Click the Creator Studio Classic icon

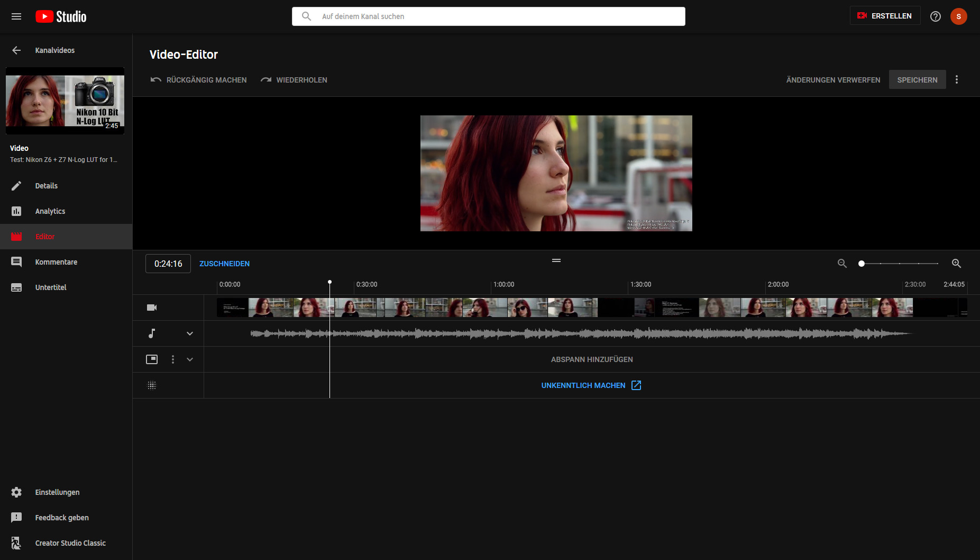[x=16, y=543]
